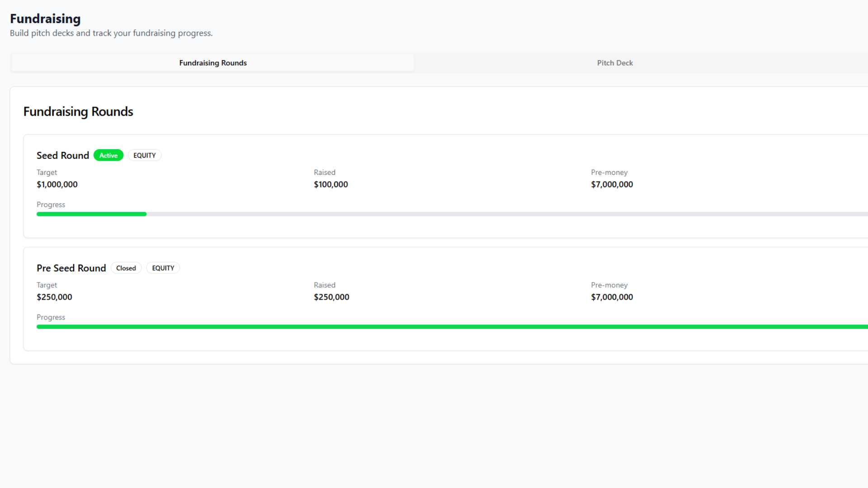Open the Seed Round title

[x=63, y=155]
